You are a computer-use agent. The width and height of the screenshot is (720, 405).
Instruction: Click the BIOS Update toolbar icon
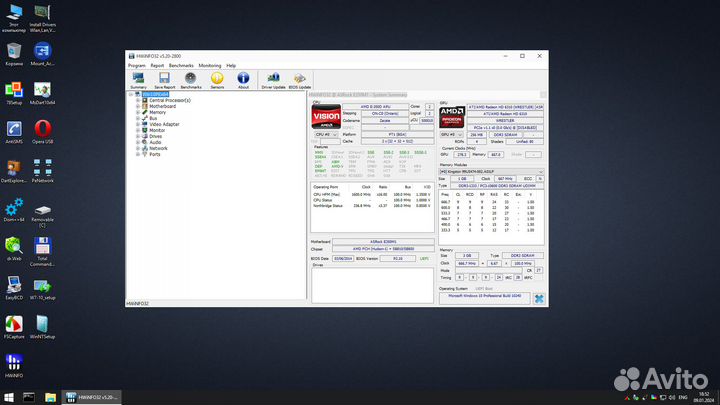(x=300, y=80)
